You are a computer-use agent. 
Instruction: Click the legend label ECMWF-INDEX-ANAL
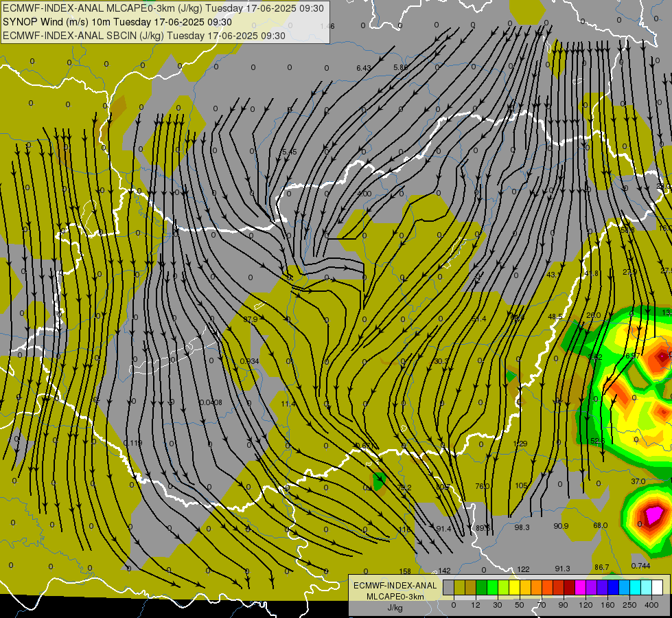[395, 586]
